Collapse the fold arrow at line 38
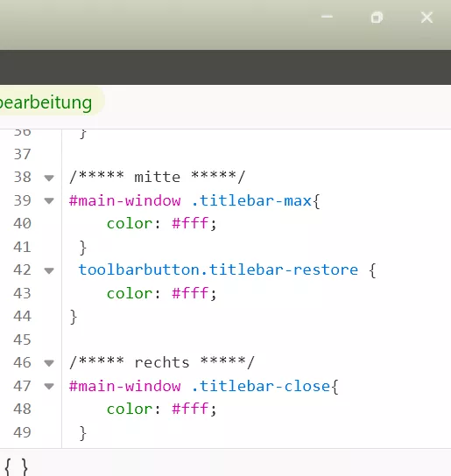Viewport: 451px width, 476px height. [x=49, y=178]
